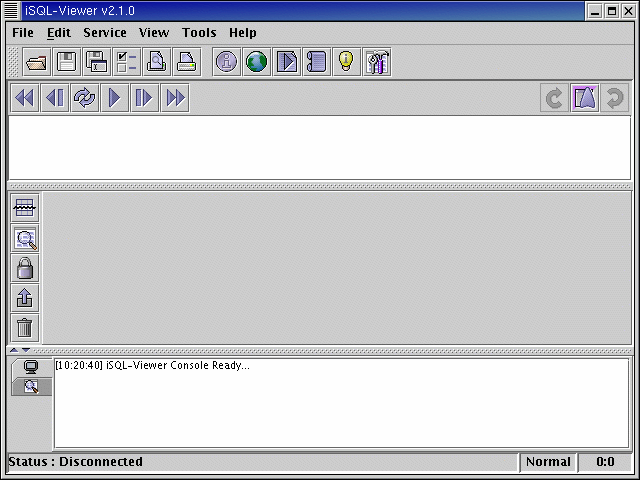Viewport: 640px width, 480px height.
Task: Click the round info 'i' icon
Action: pyautogui.click(x=227, y=62)
